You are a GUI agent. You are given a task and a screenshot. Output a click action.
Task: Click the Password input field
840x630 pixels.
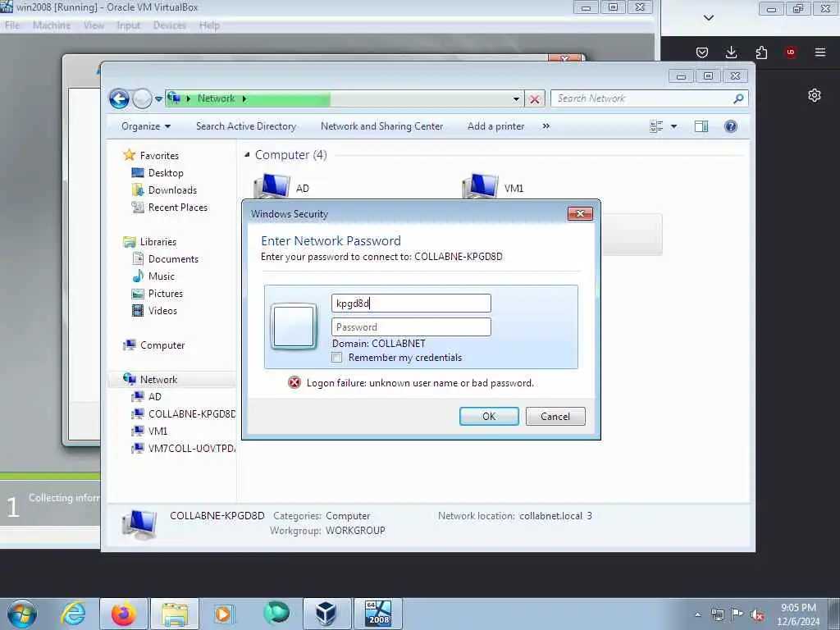click(x=411, y=327)
